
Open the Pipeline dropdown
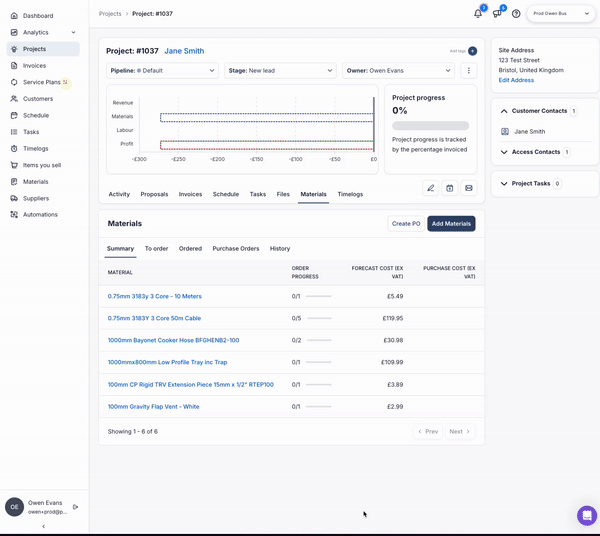(x=162, y=71)
